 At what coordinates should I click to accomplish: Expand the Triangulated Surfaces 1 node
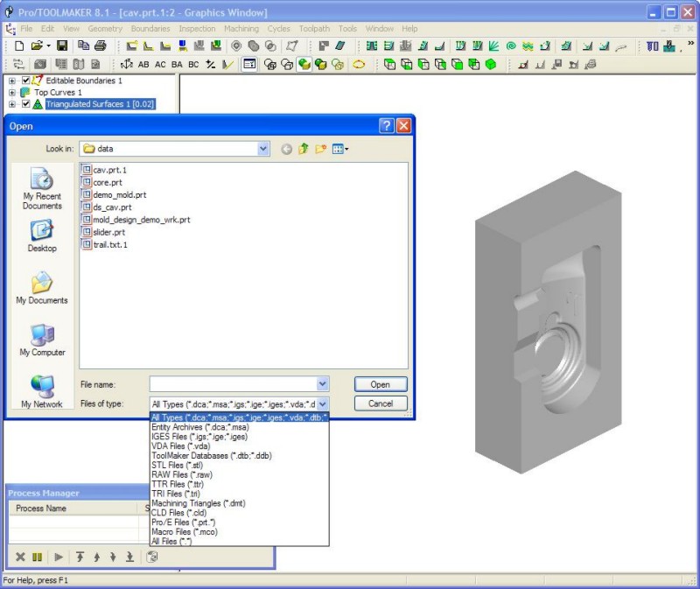12,104
